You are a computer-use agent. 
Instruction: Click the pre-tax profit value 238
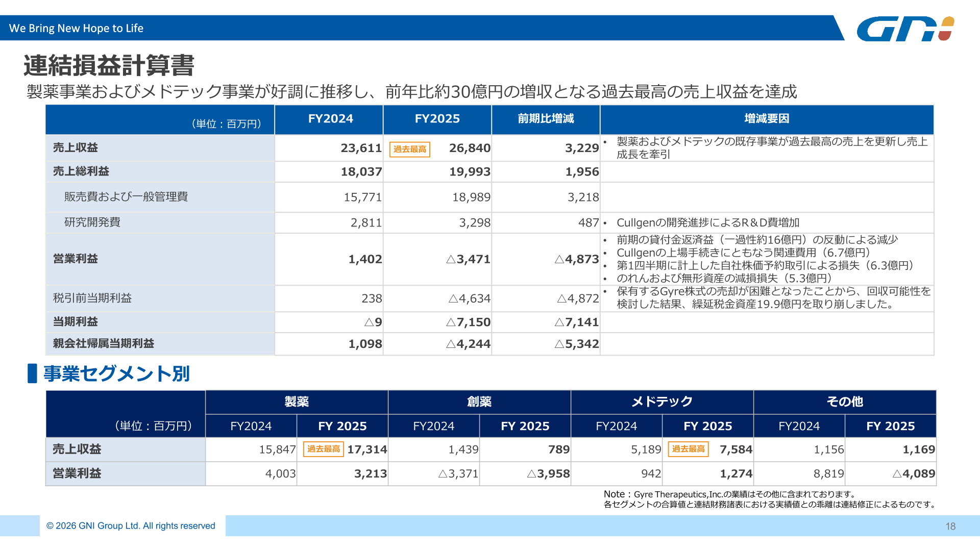372,298
